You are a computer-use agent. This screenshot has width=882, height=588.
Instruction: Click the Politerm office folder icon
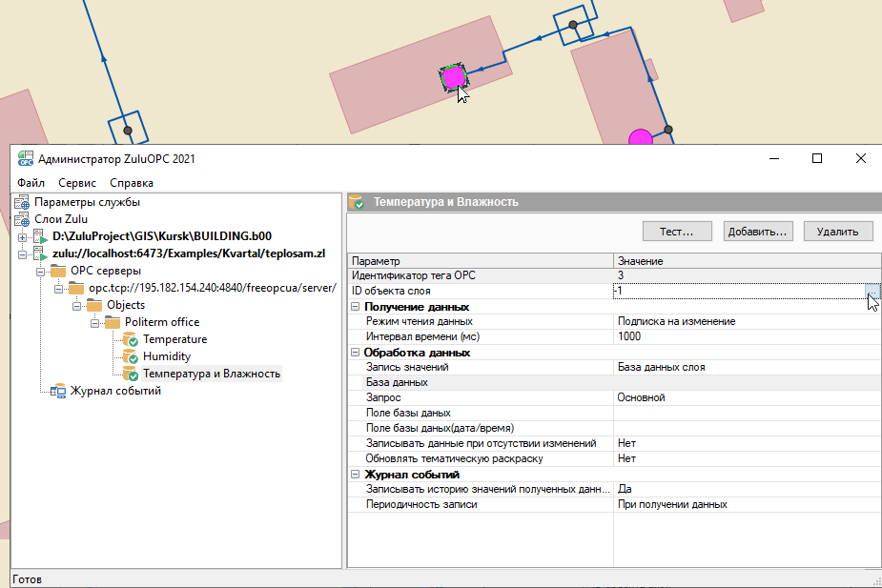(x=112, y=322)
